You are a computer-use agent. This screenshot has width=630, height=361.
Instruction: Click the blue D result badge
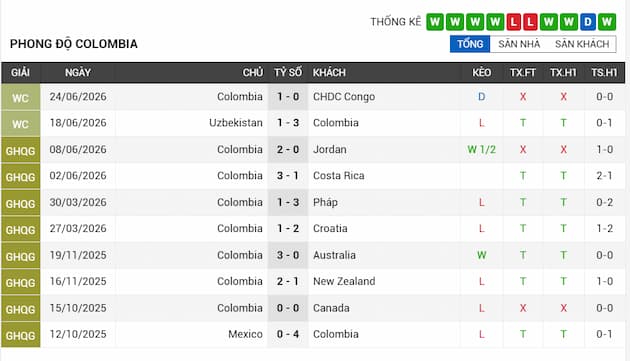[x=588, y=22]
